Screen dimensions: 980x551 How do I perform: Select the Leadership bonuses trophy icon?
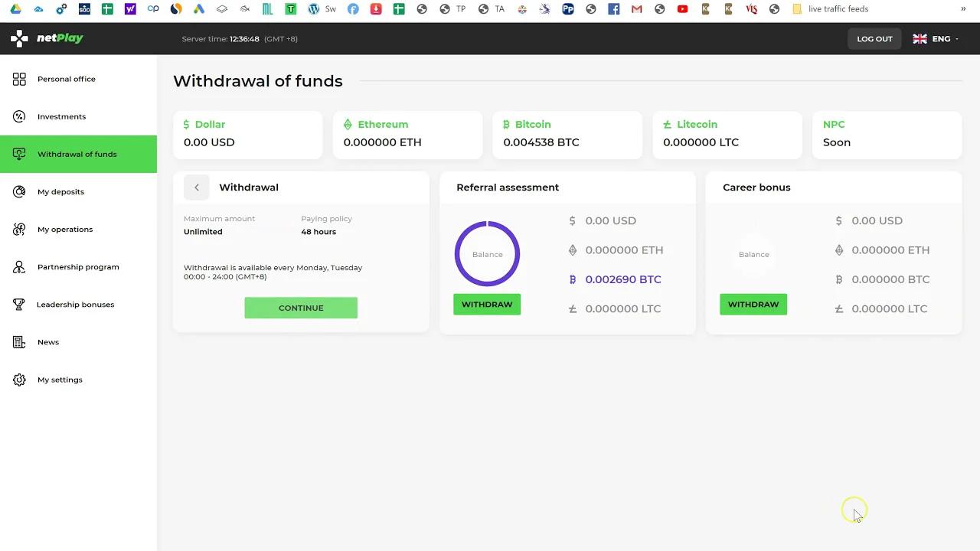(x=19, y=304)
